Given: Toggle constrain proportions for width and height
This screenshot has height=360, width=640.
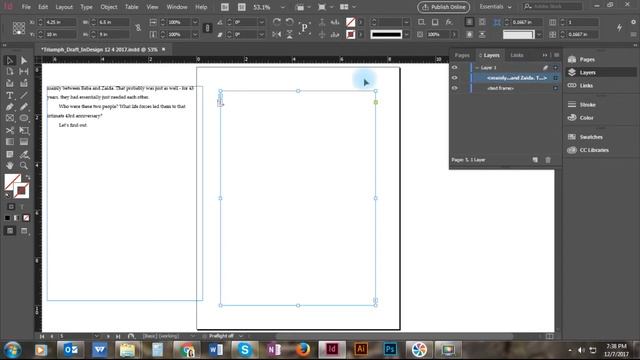Looking at the screenshot, I should pyautogui.click(x=138, y=28).
